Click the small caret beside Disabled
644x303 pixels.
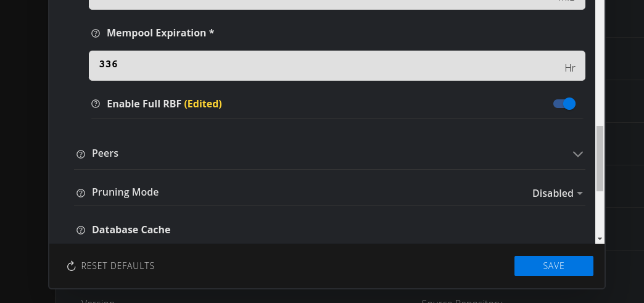click(580, 194)
